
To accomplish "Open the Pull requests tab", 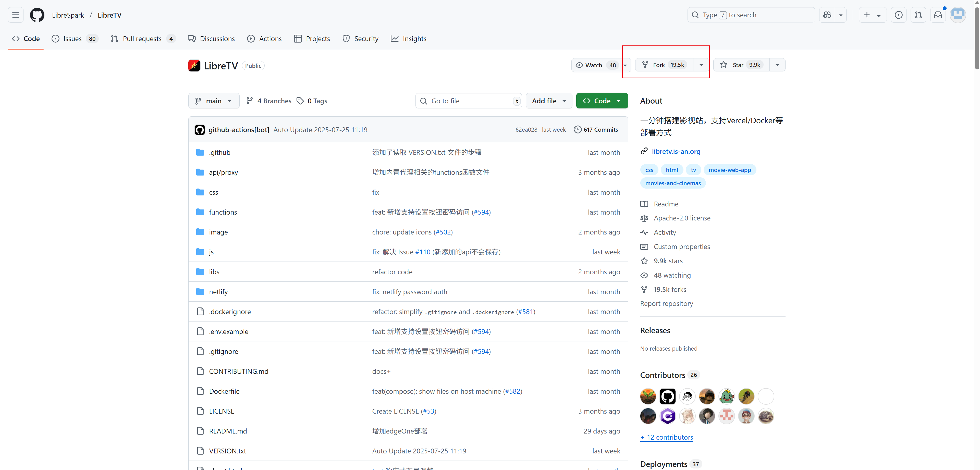I will [143, 39].
